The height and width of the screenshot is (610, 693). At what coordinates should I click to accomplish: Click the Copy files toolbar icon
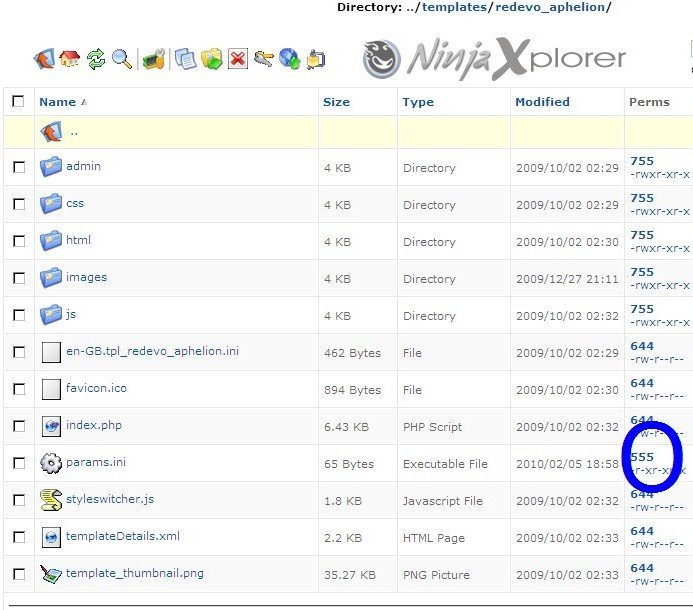(185, 59)
